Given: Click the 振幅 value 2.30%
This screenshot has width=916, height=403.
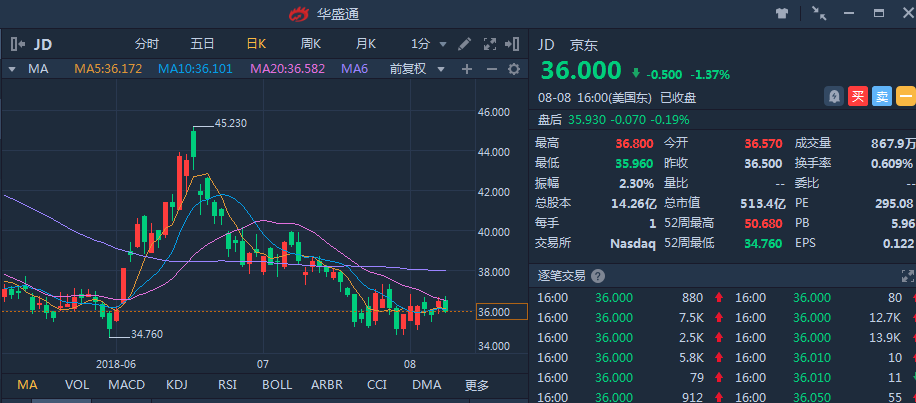Looking at the screenshot, I should (637, 183).
